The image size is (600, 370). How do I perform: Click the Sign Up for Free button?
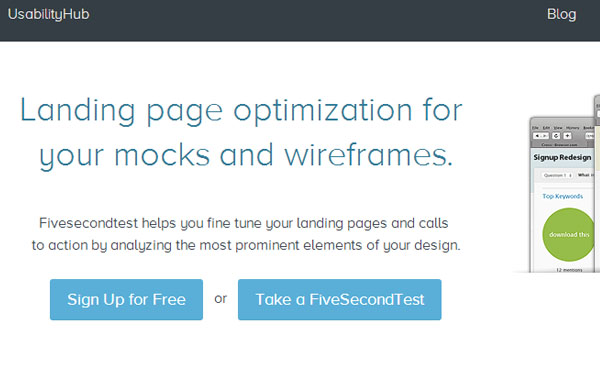[x=126, y=299]
